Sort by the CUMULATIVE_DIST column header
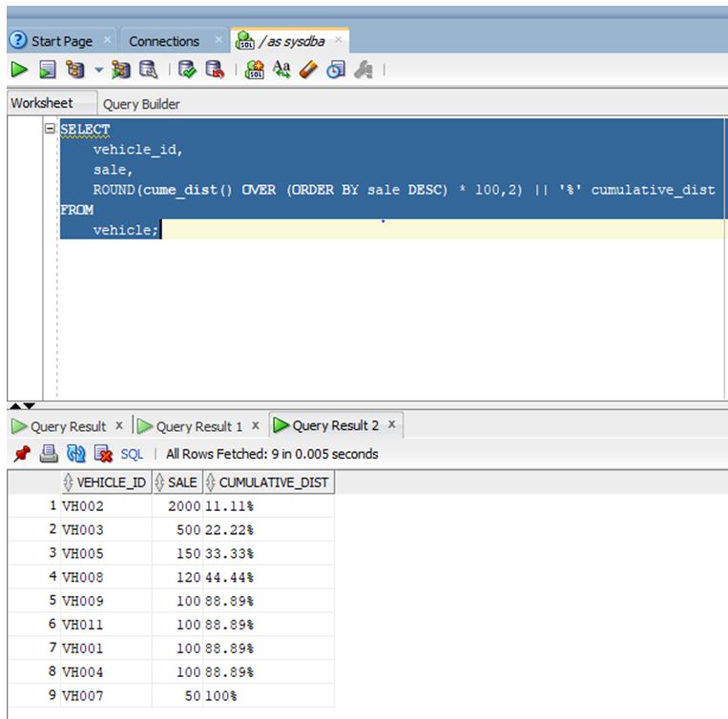Image resolution: width=728 pixels, height=719 pixels. 269,483
